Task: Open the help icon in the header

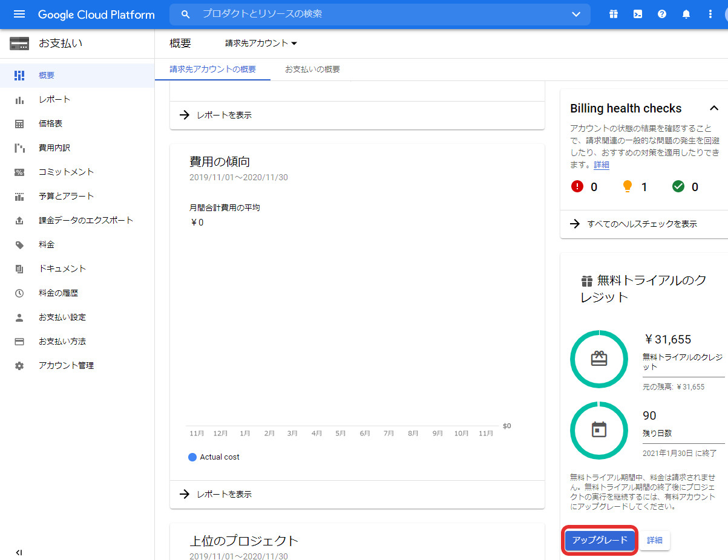Action: click(x=661, y=14)
